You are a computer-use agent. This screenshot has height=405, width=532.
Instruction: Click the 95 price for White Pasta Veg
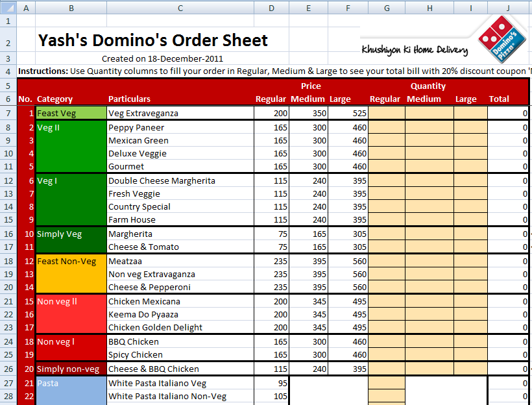click(271, 384)
